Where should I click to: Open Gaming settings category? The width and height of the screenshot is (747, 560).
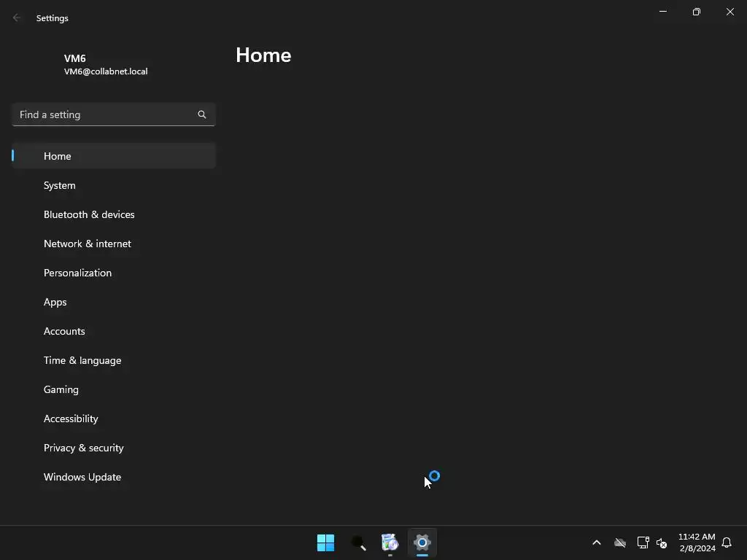pyautogui.click(x=113, y=389)
